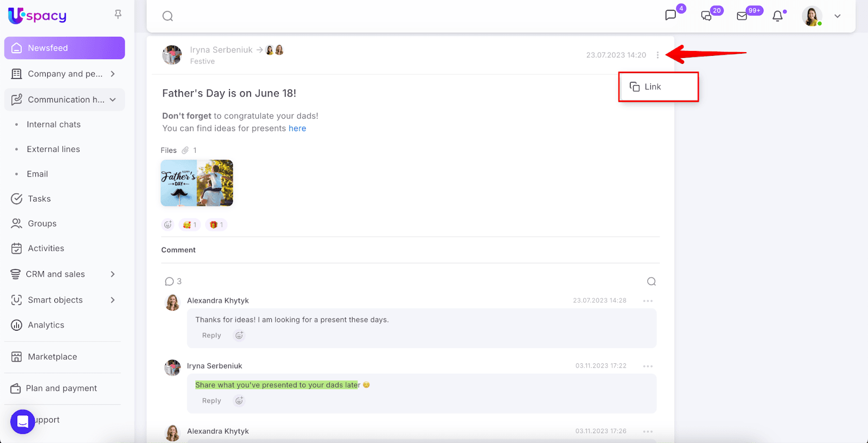Pin the sidebar with the pin icon
The width and height of the screenshot is (868, 443).
[118, 15]
